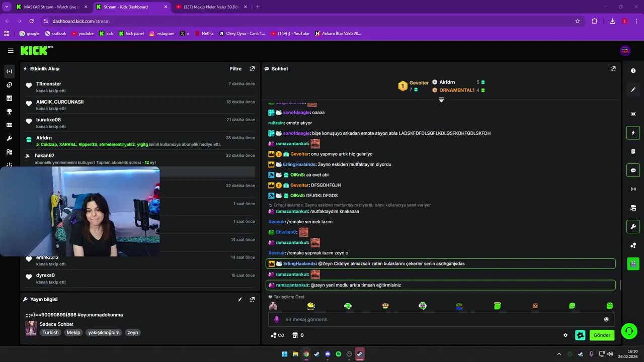644x362 pixels.
Task: Switch to the YouTube Mekip Neler Neler tab
Action: click(x=211, y=7)
